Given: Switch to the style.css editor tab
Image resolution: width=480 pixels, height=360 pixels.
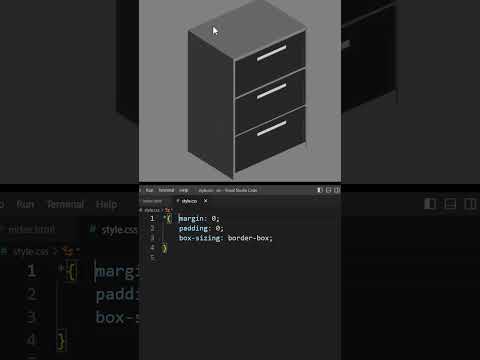Looking at the screenshot, I should coord(189,201).
